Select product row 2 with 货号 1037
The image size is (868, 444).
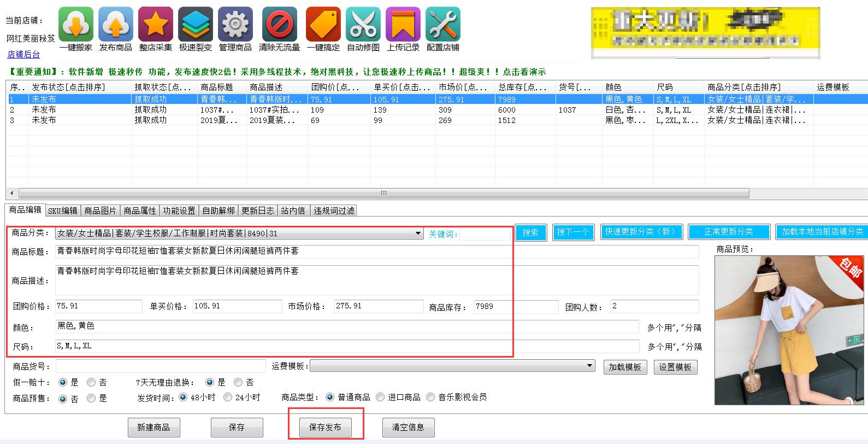tap(437, 110)
